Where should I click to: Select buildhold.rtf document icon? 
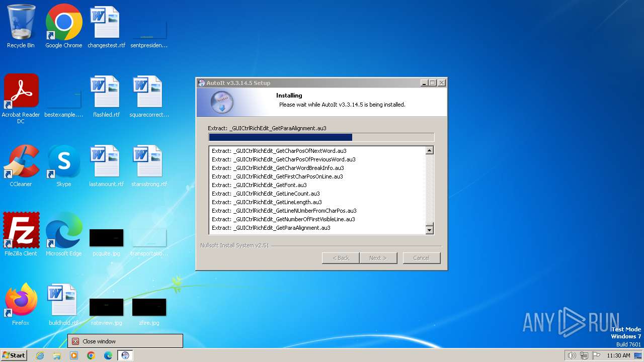[64, 304]
